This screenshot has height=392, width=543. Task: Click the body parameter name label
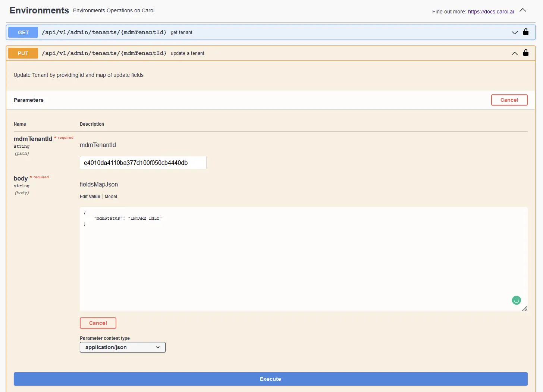(21, 178)
